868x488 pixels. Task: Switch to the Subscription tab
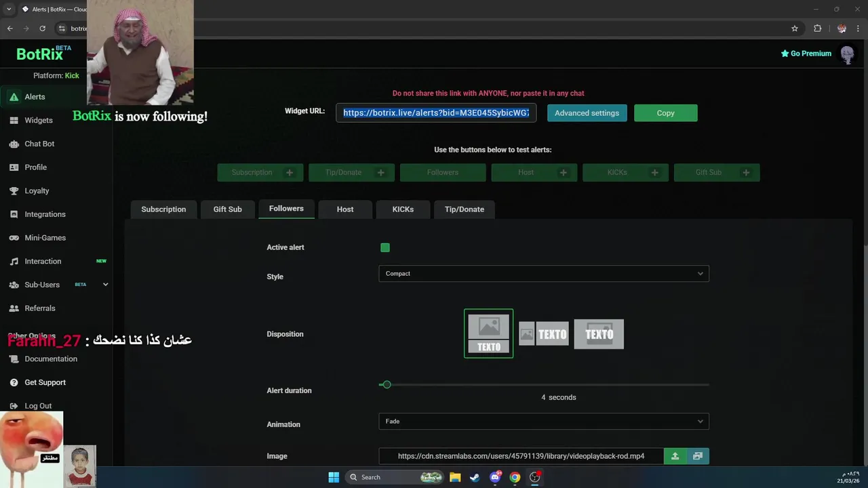pos(163,209)
